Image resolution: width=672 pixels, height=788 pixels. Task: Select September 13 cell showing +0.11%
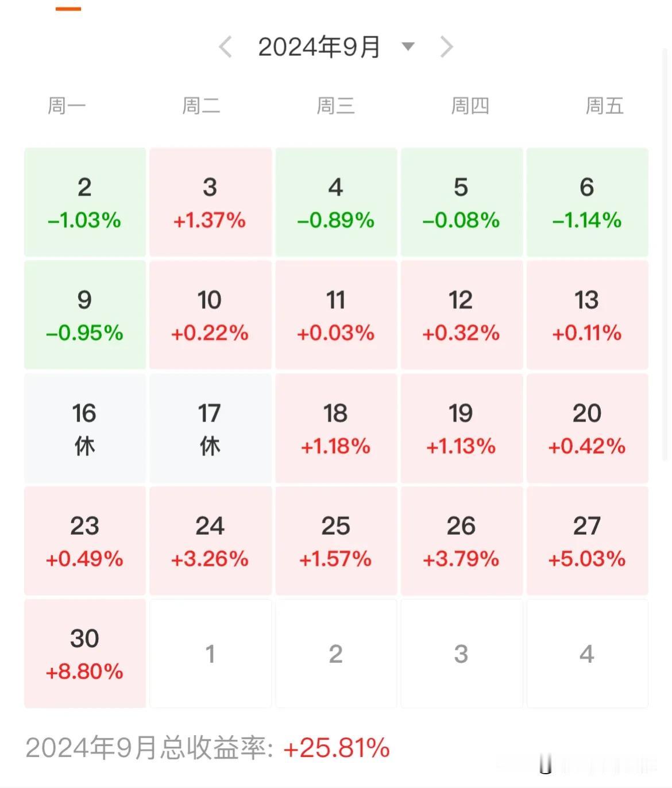(586, 315)
